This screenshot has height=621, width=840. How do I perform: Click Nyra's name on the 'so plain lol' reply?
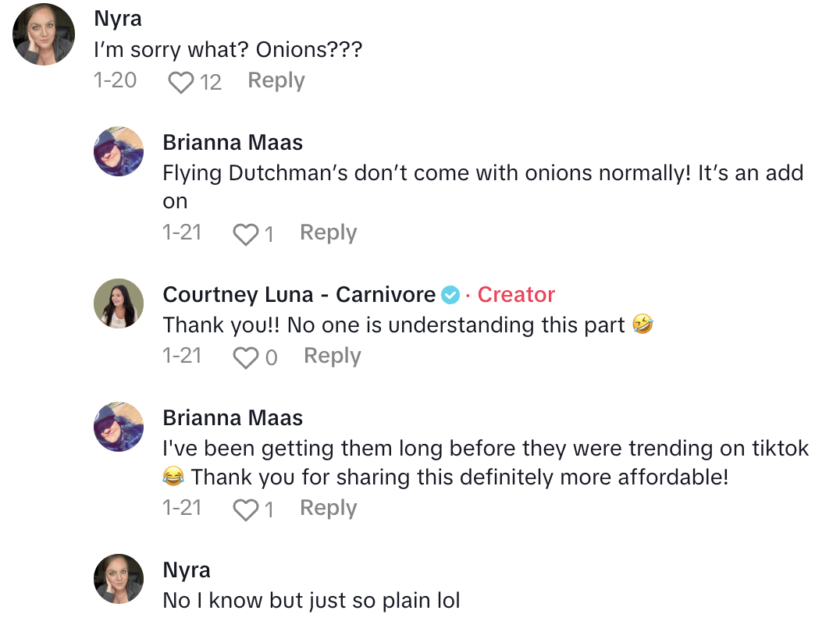(186, 570)
